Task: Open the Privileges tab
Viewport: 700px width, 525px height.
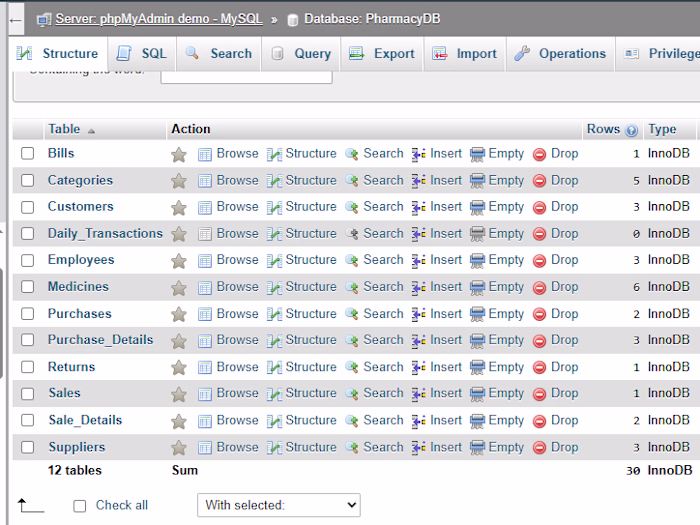Action: point(658,54)
